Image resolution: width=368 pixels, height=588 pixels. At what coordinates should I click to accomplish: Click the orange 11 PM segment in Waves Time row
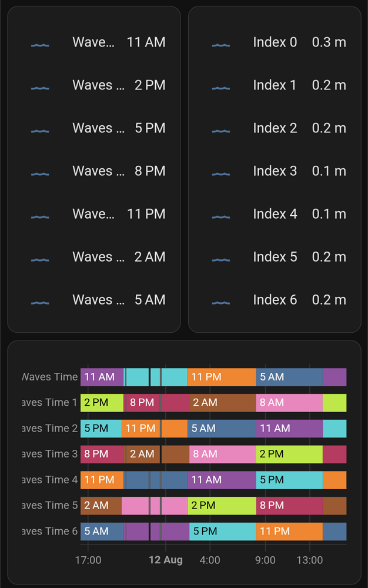pyautogui.click(x=222, y=377)
